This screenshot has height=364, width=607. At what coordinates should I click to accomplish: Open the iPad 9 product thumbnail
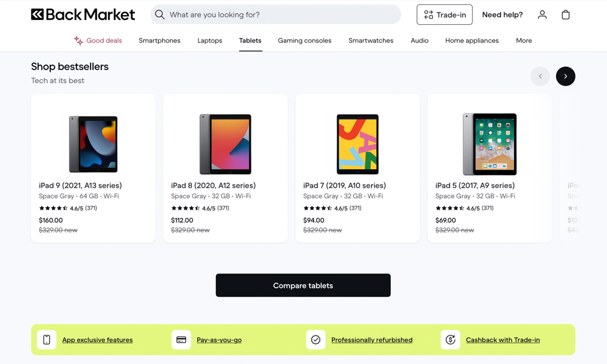pos(93,144)
